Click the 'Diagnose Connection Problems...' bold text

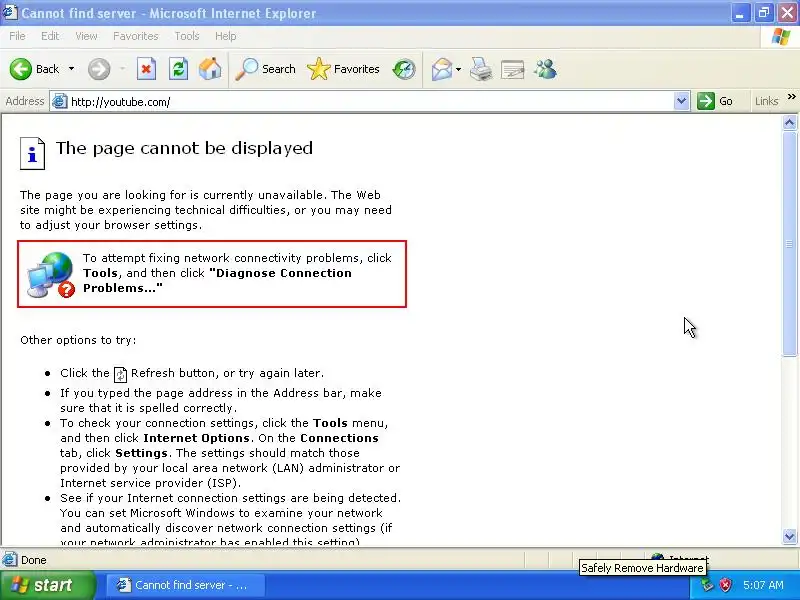[217, 281]
